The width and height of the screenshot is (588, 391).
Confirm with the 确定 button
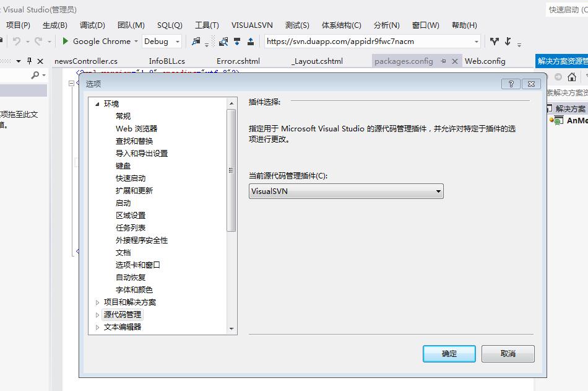(x=449, y=354)
